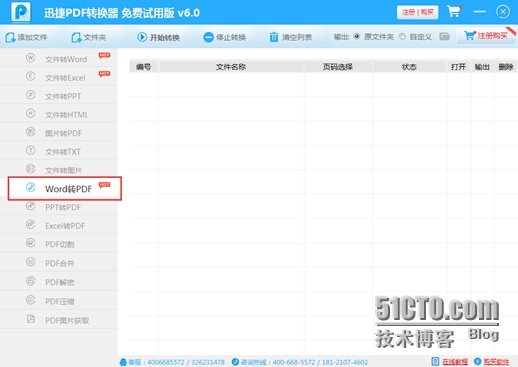
Task: Click the 注册 | 购买 button in title bar
Action: [417, 12]
